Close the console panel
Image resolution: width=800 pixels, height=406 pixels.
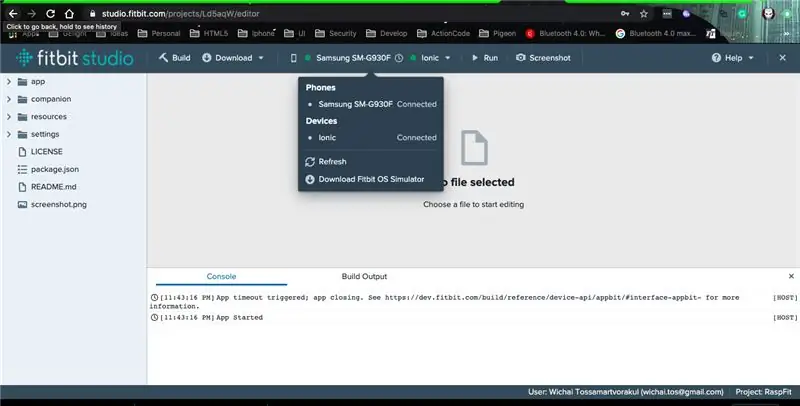coord(791,276)
